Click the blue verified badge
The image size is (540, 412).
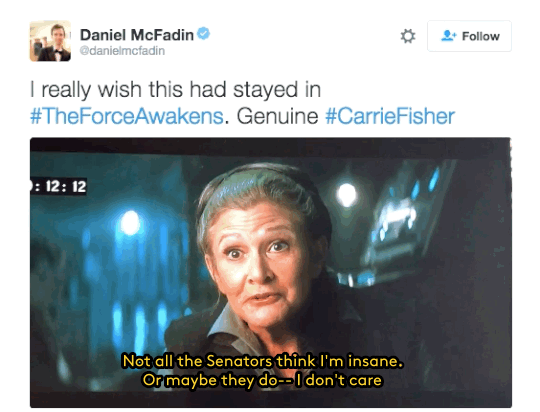[x=204, y=34]
